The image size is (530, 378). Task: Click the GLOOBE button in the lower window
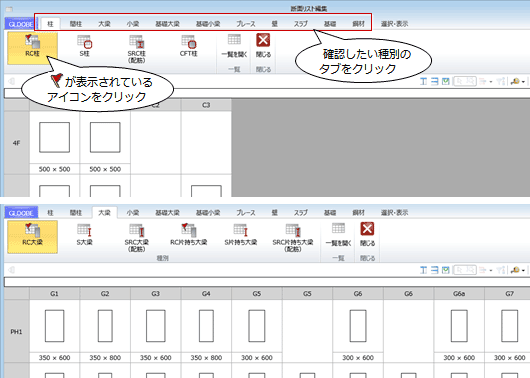[x=21, y=213]
